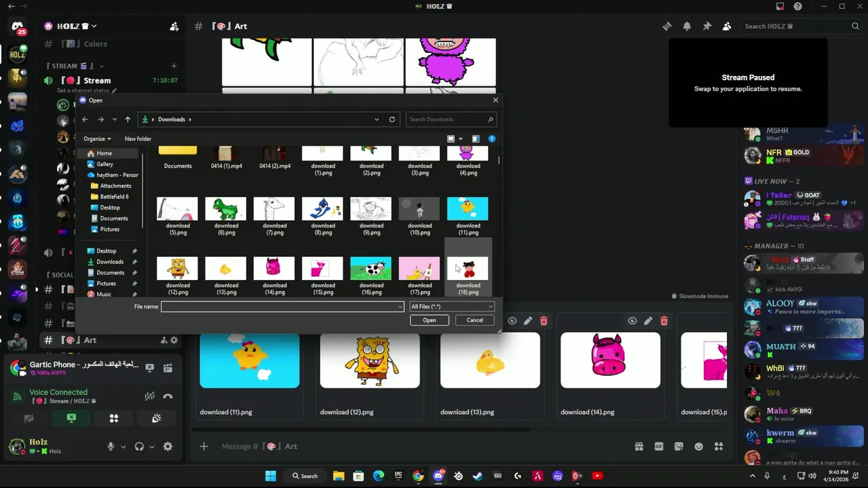This screenshot has height=488, width=868.
Task: Open Discord user settings gear
Action: [167, 447]
